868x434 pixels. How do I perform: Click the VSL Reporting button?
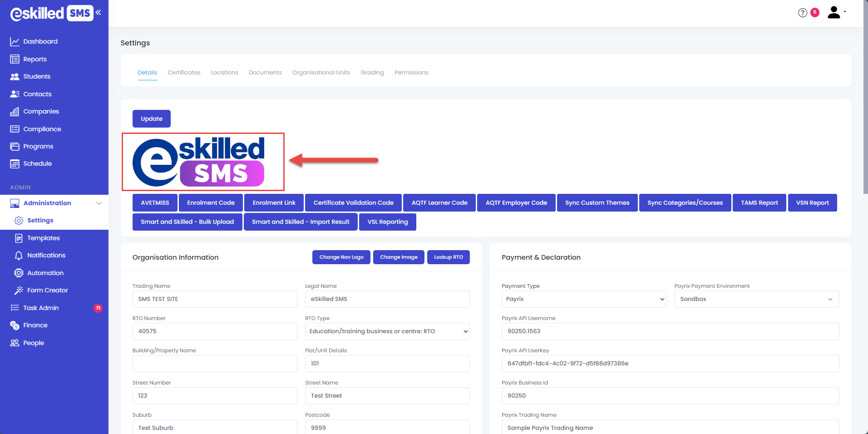387,222
